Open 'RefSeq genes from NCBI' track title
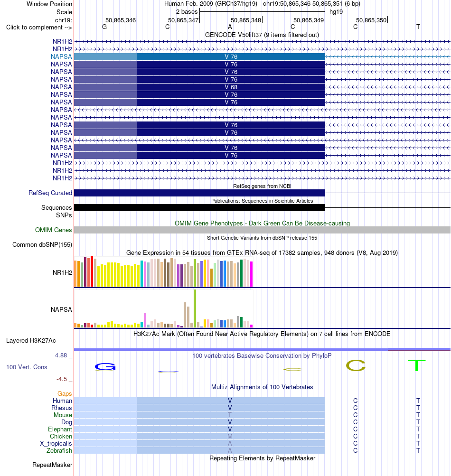This screenshot has width=451, height=476. [x=262, y=186]
